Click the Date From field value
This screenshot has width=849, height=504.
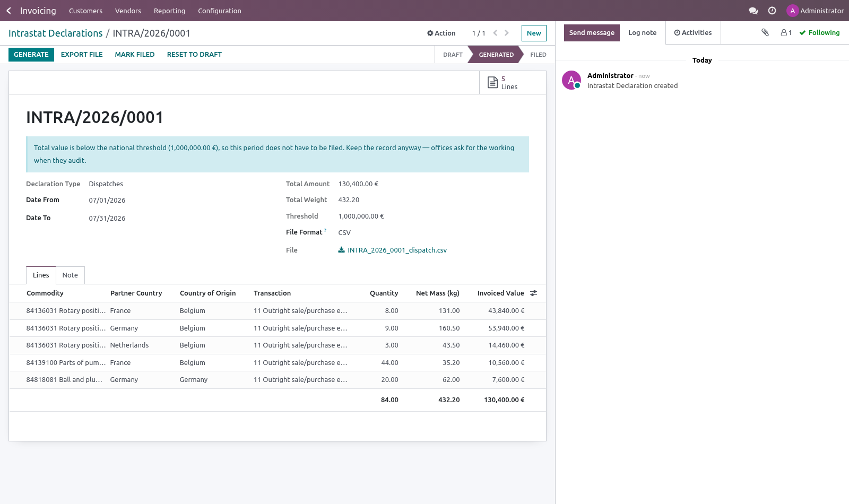[x=107, y=201]
